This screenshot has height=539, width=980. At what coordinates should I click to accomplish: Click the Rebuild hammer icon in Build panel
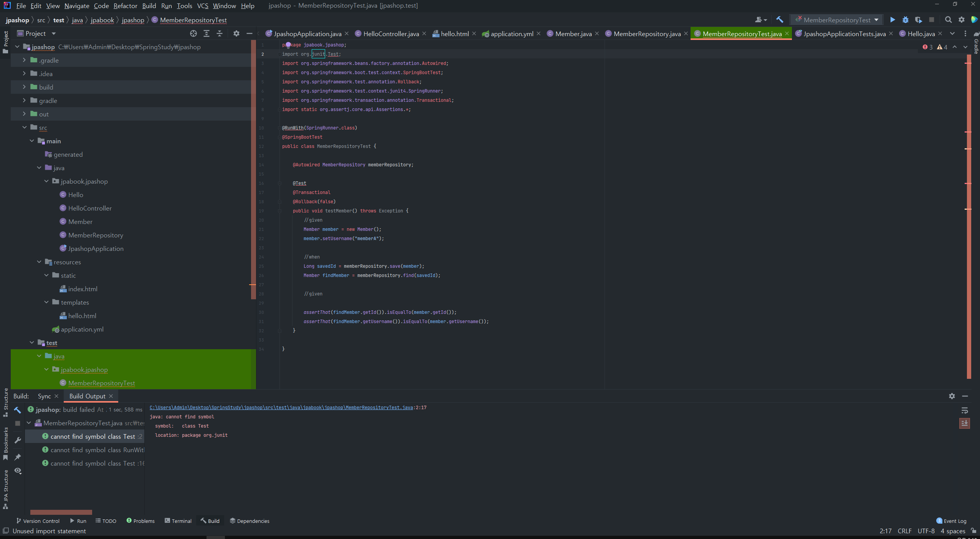coord(18,410)
